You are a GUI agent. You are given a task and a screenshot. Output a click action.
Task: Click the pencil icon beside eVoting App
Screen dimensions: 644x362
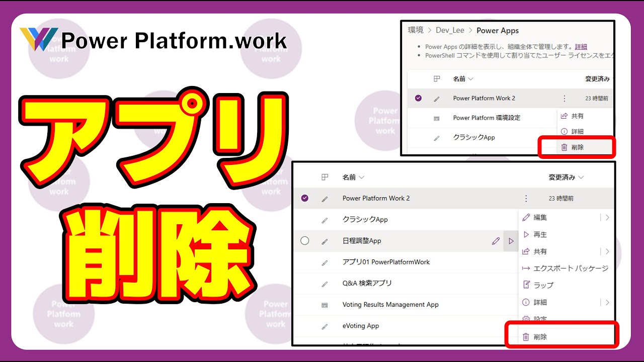325,326
